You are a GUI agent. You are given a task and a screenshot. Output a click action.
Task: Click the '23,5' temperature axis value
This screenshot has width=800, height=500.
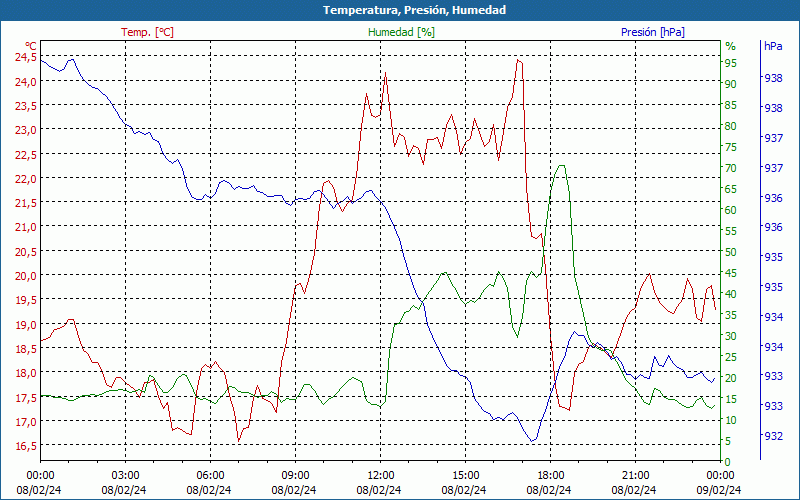click(26, 106)
